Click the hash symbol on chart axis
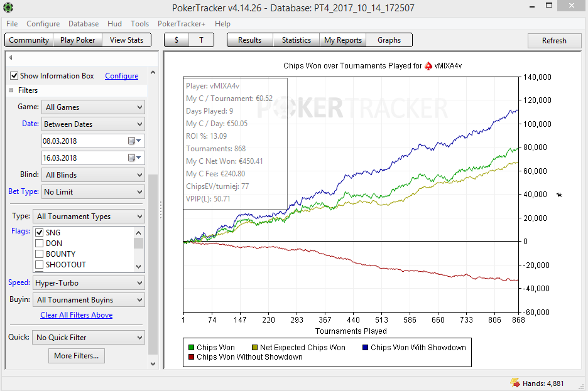Screen dimensions: 588x391 point(560,195)
